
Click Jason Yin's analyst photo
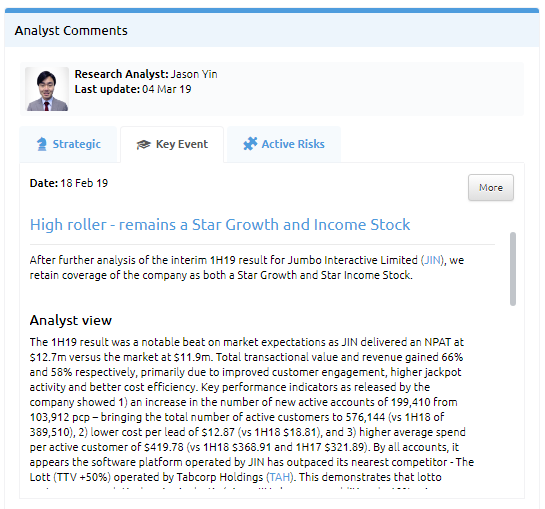[47, 89]
